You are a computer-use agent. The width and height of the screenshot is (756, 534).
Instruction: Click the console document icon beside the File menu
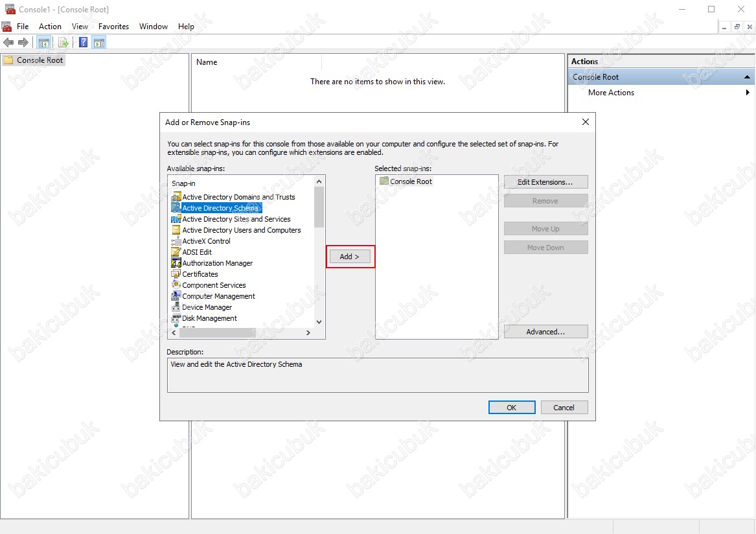point(6,27)
